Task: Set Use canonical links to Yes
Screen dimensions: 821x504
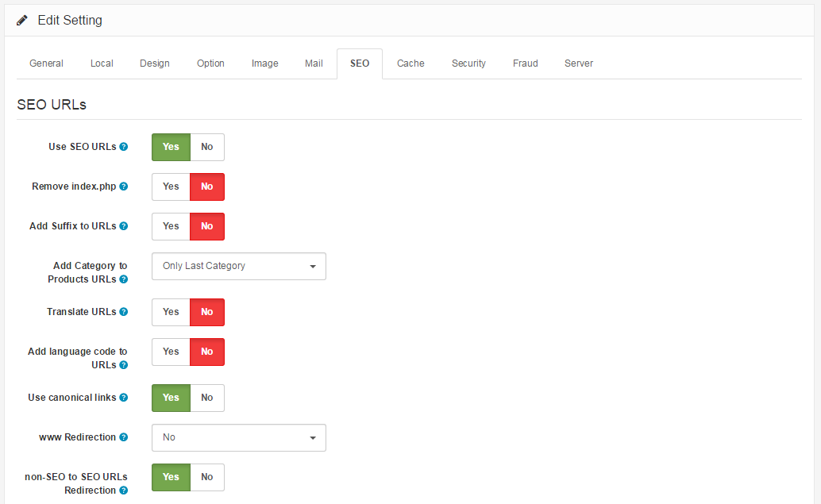Action: [172, 398]
